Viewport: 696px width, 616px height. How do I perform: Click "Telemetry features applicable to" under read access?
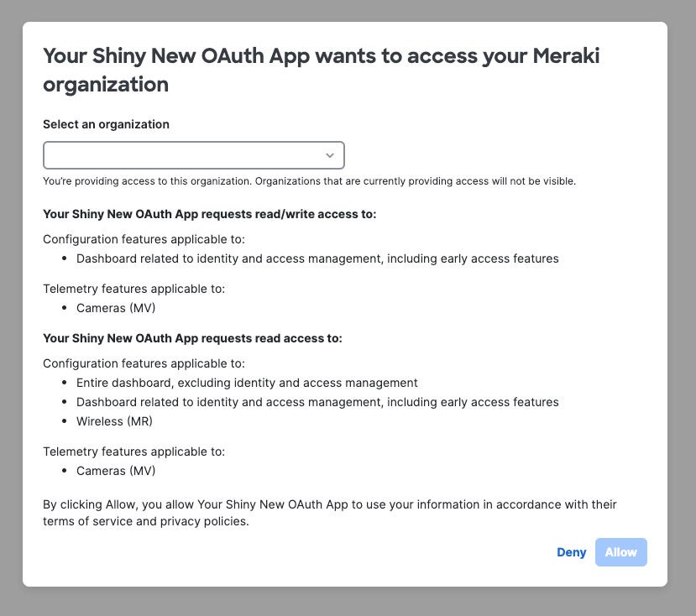point(133,452)
